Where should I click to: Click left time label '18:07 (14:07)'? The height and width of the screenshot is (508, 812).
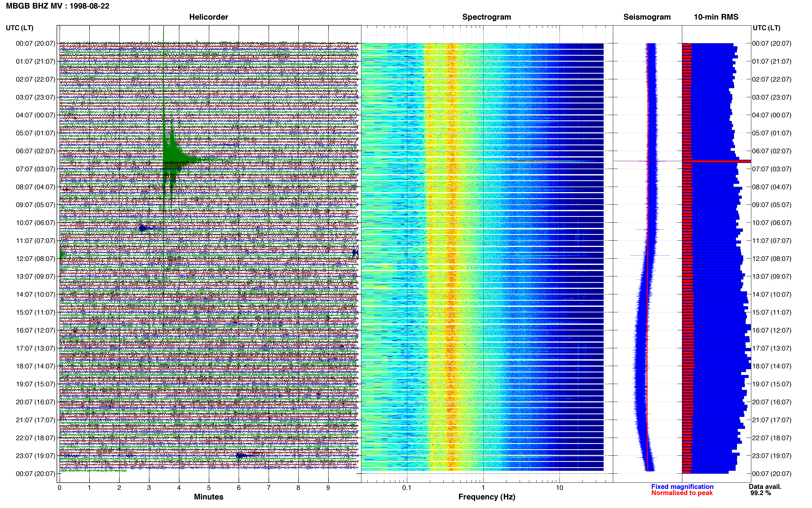point(36,366)
